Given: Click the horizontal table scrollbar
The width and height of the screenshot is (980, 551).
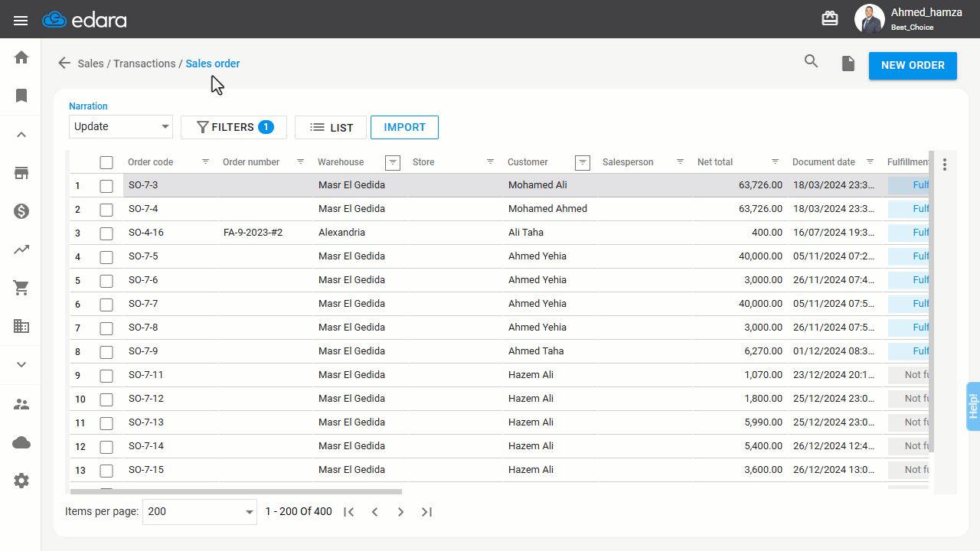Looking at the screenshot, I should [236, 492].
